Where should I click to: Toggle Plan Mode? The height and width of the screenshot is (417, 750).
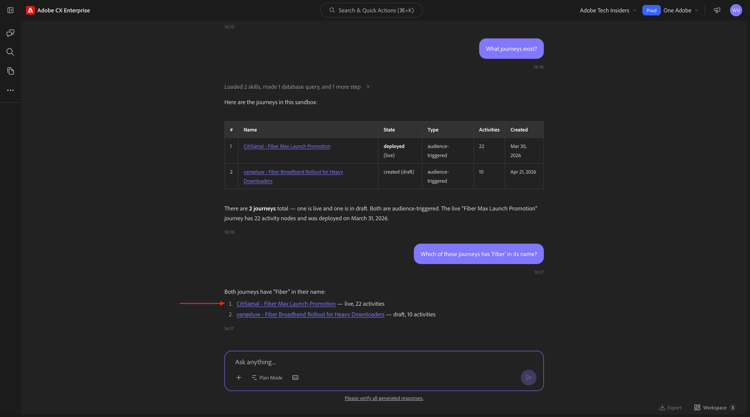pos(267,378)
